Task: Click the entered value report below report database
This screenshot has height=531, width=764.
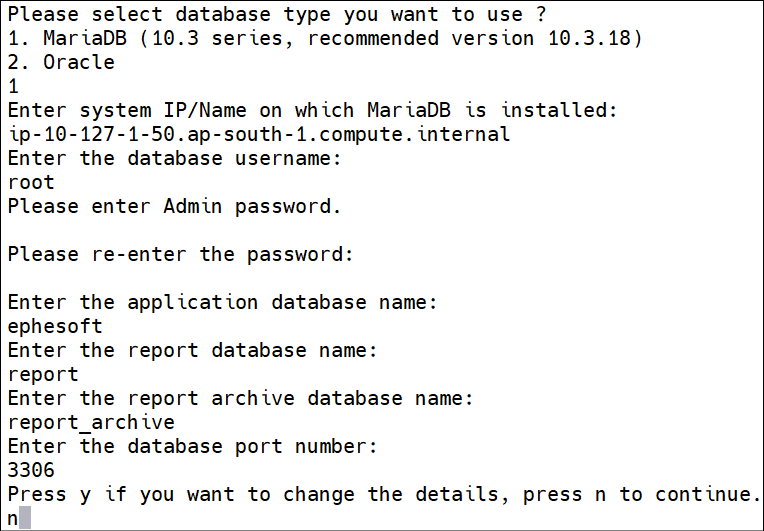Action: (43, 374)
